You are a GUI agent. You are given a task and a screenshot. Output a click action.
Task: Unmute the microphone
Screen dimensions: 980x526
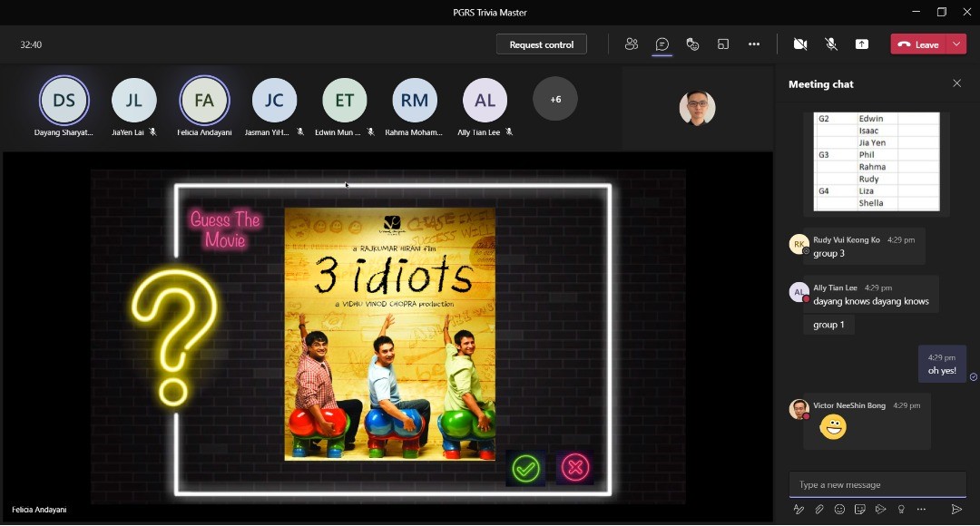click(x=830, y=44)
